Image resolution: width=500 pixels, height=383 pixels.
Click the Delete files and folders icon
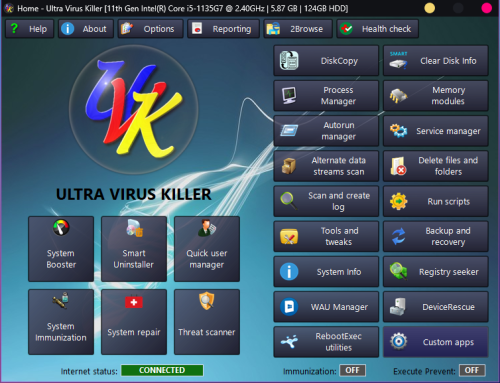click(399, 166)
